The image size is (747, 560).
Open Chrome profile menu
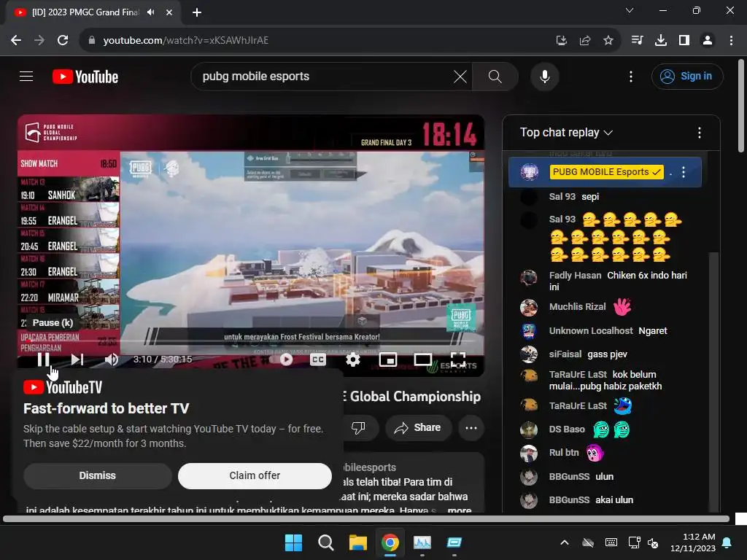(x=708, y=41)
